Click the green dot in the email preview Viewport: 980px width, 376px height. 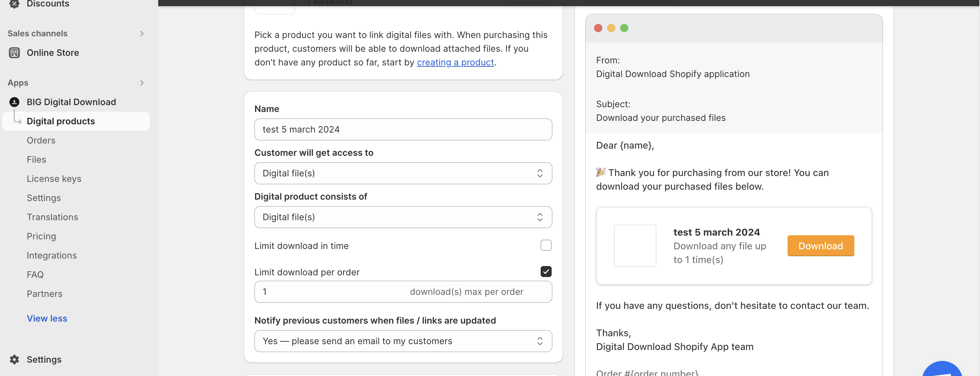coord(624,28)
